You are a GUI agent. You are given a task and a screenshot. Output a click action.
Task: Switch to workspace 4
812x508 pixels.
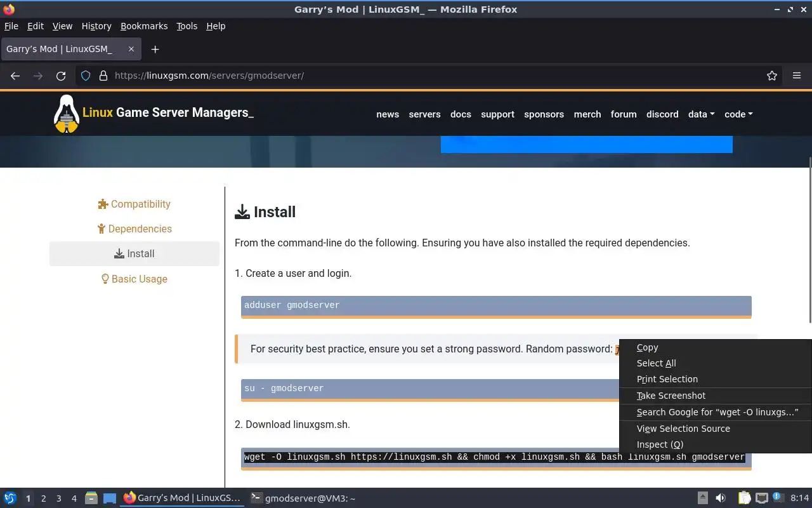tap(74, 498)
